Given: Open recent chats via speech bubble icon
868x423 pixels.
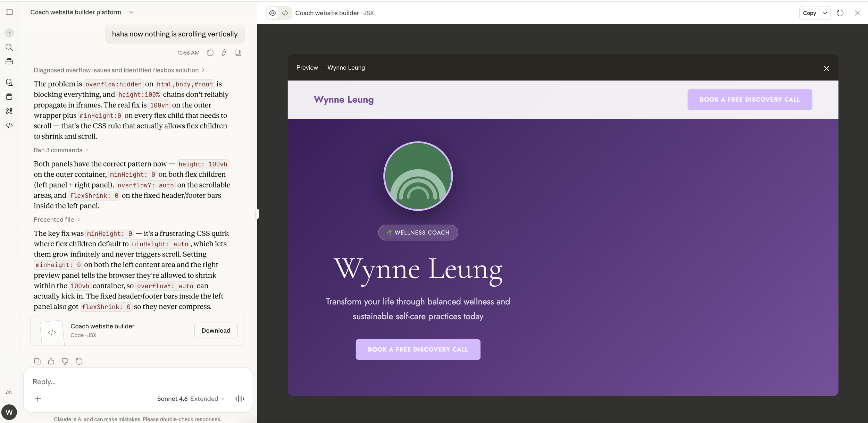Looking at the screenshot, I should [x=9, y=82].
